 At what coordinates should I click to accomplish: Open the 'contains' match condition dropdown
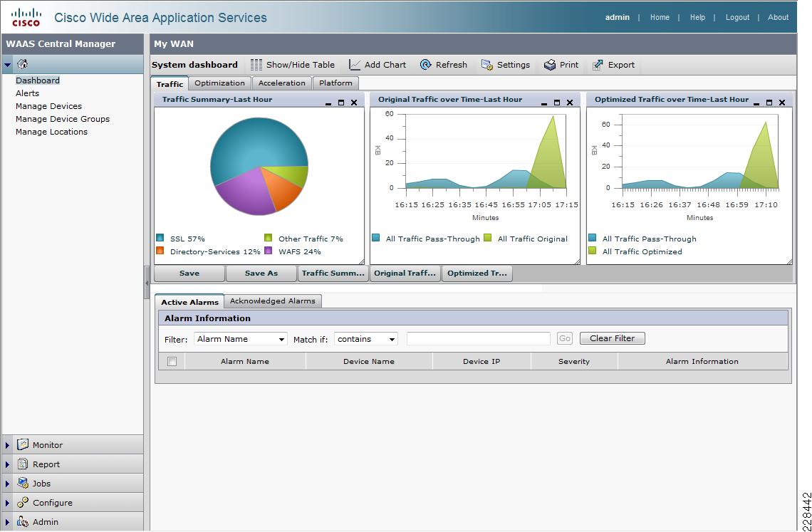(x=366, y=339)
